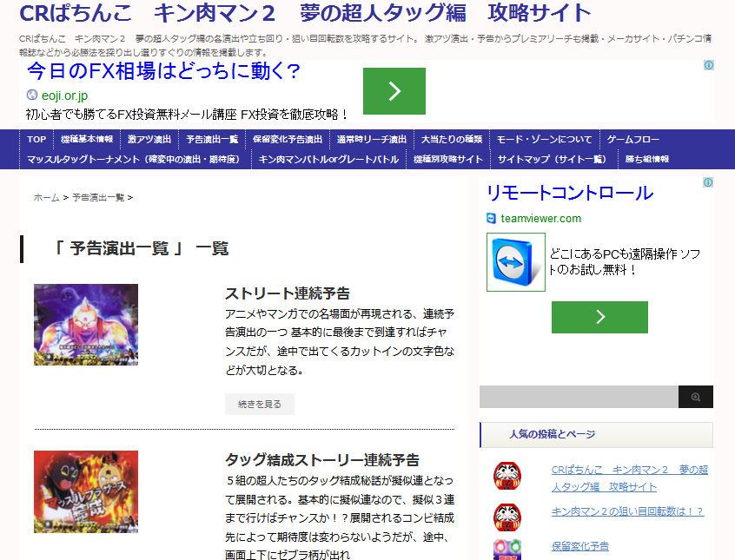
Task: Open マッスルタッグトーナメント menu item
Action: click(x=134, y=160)
